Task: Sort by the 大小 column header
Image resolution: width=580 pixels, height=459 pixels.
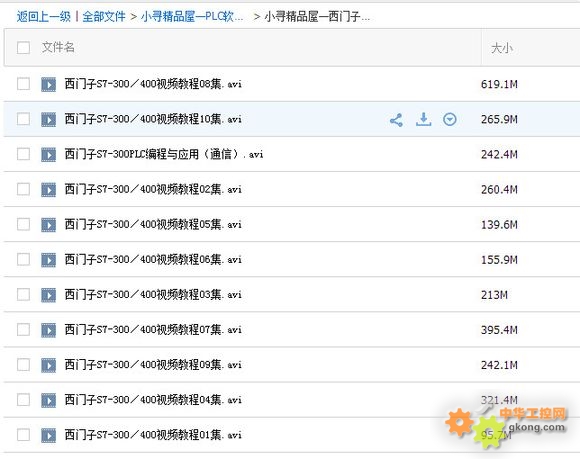Action: click(x=502, y=48)
